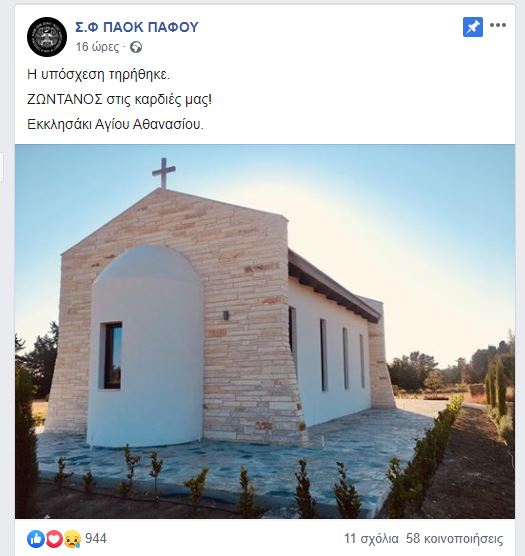Open the Σ.Φ ΠΑΟΚ ΠΑΦΟΥ profile picture

tap(47, 37)
